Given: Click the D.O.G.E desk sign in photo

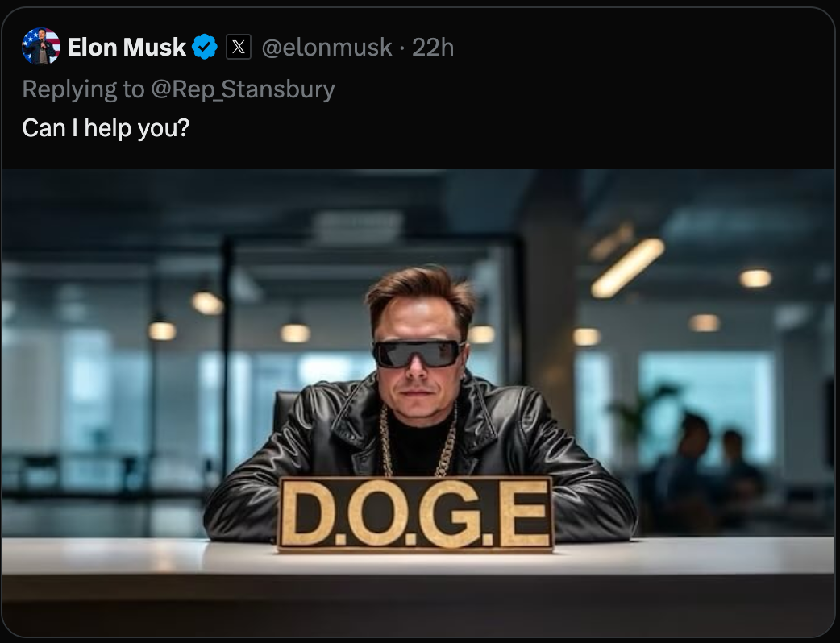Looking at the screenshot, I should 415,513.
